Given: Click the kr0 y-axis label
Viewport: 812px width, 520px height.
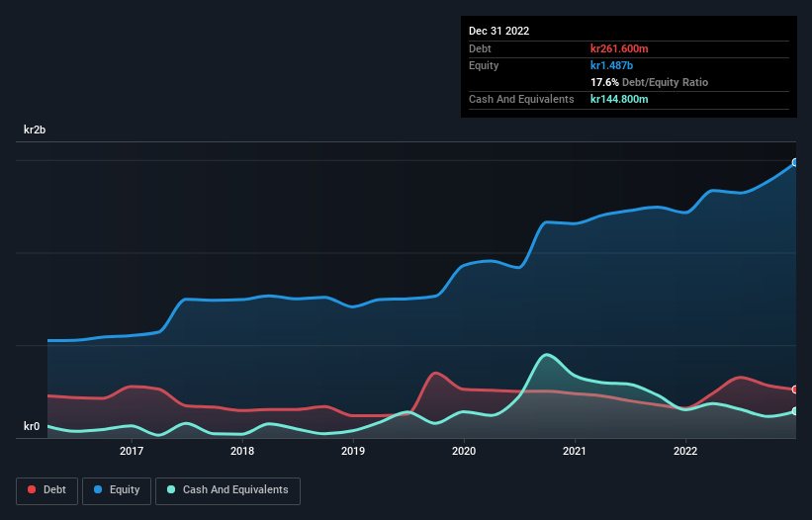Looking at the screenshot, I should click(32, 426).
